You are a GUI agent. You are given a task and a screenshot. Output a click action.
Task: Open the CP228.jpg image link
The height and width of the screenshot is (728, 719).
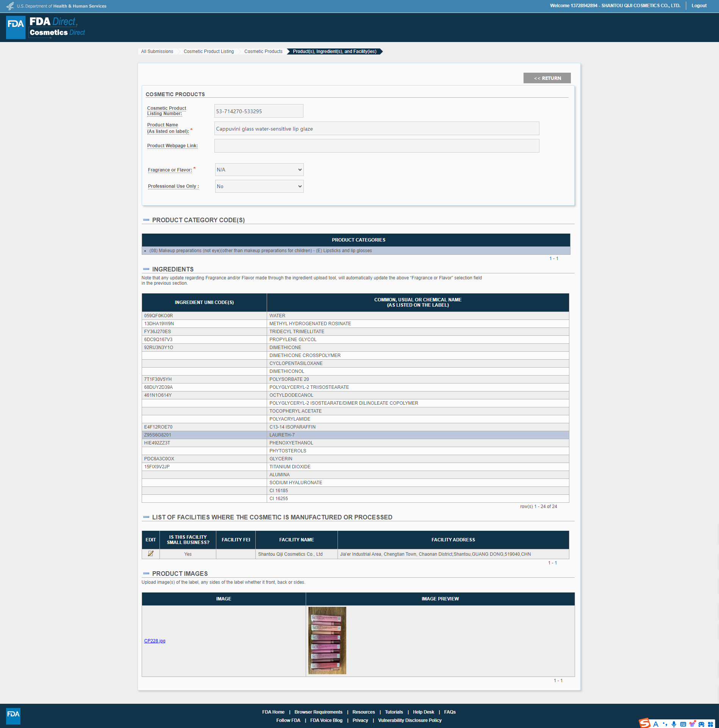(155, 641)
